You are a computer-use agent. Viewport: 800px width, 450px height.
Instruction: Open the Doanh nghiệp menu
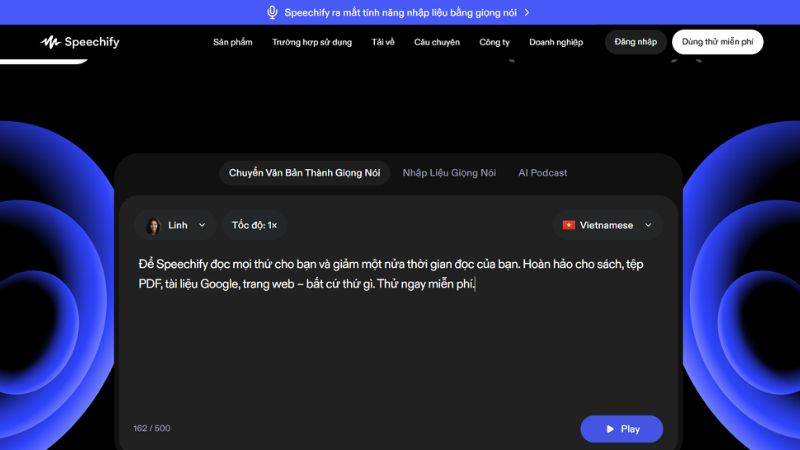[556, 42]
